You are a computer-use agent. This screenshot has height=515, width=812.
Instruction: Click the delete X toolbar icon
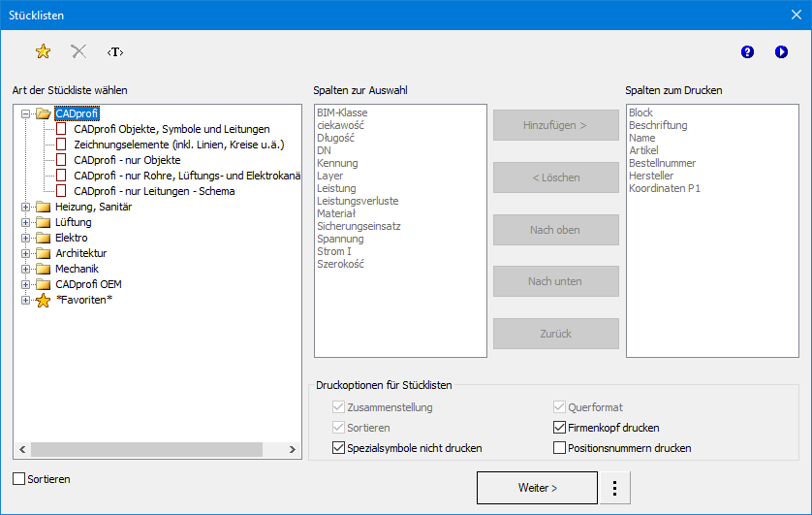[x=79, y=52]
